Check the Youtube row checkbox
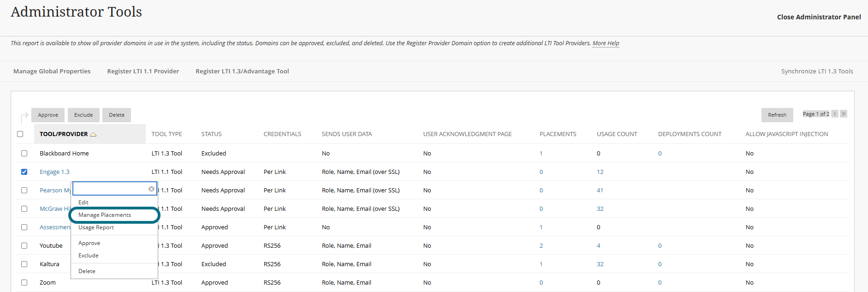The width and height of the screenshot is (868, 292). pos(24,245)
